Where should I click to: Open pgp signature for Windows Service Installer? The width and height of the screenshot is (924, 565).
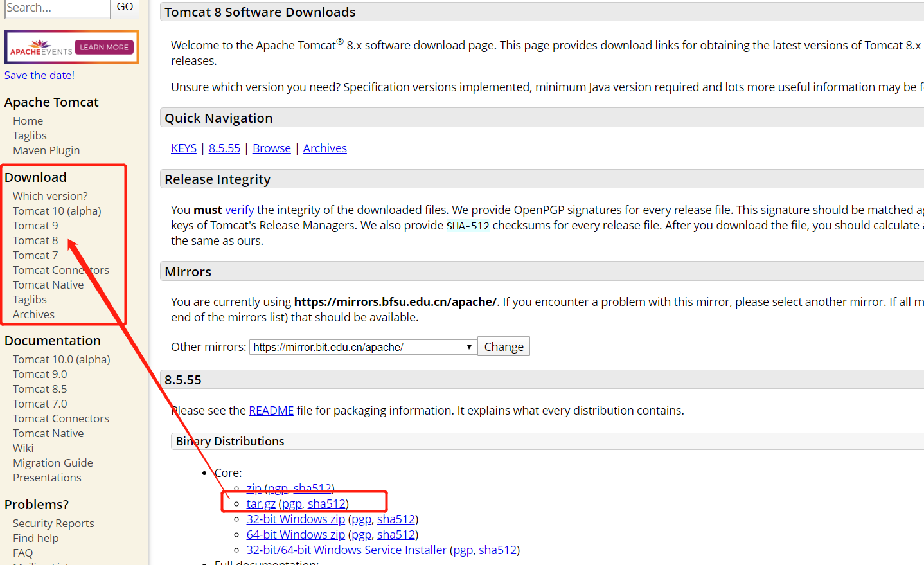point(463,550)
